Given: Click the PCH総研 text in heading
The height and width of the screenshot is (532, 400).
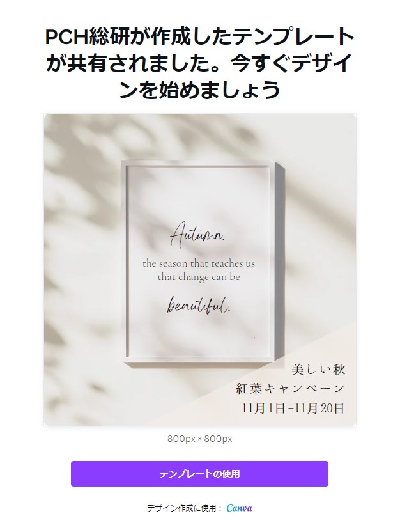Looking at the screenshot, I should pyautogui.click(x=89, y=37).
